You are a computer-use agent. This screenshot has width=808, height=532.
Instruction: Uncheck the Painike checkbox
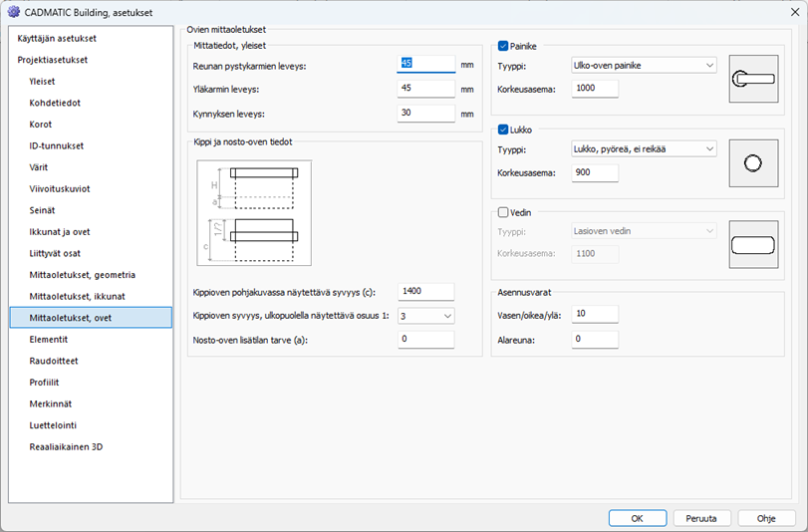(503, 46)
